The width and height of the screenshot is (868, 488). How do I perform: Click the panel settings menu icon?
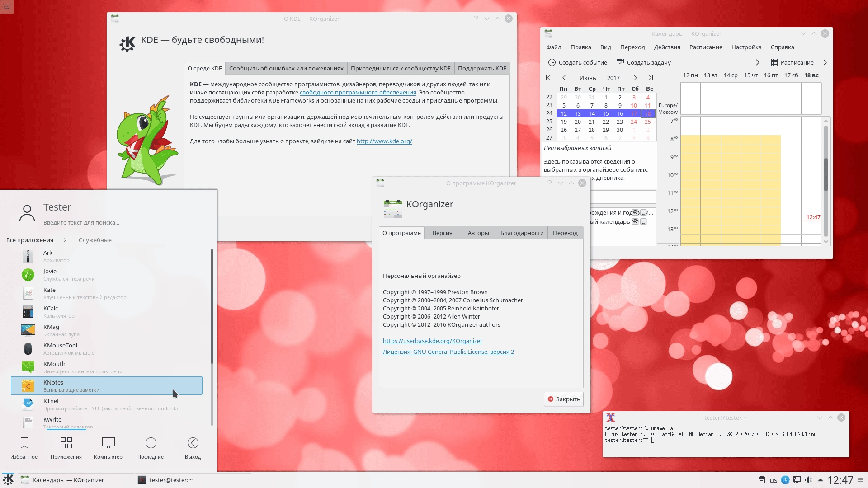(861, 480)
